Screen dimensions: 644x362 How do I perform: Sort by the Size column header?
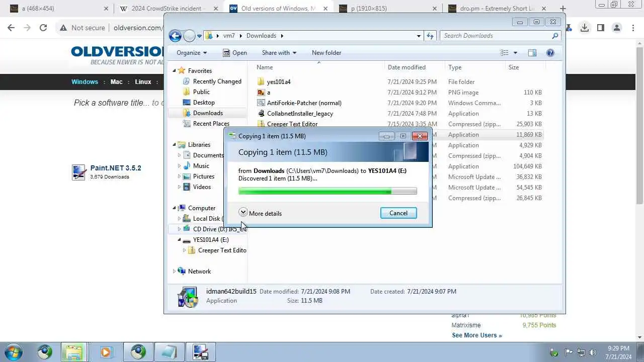point(524,67)
